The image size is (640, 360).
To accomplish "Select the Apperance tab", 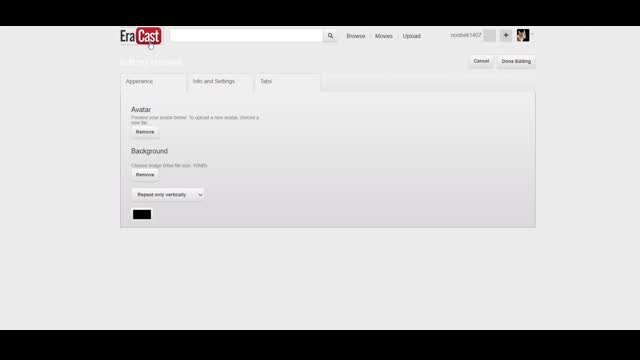I will pos(153,82).
